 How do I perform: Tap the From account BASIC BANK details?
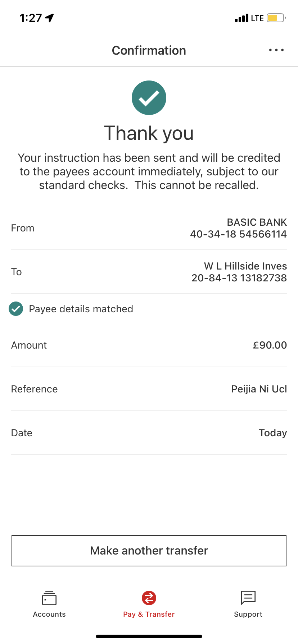[238, 228]
